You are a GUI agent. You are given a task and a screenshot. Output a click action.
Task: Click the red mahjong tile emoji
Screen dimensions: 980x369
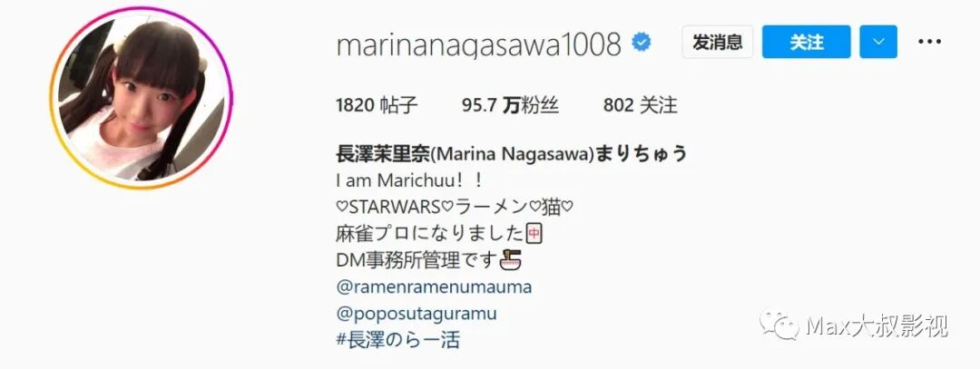click(x=534, y=234)
